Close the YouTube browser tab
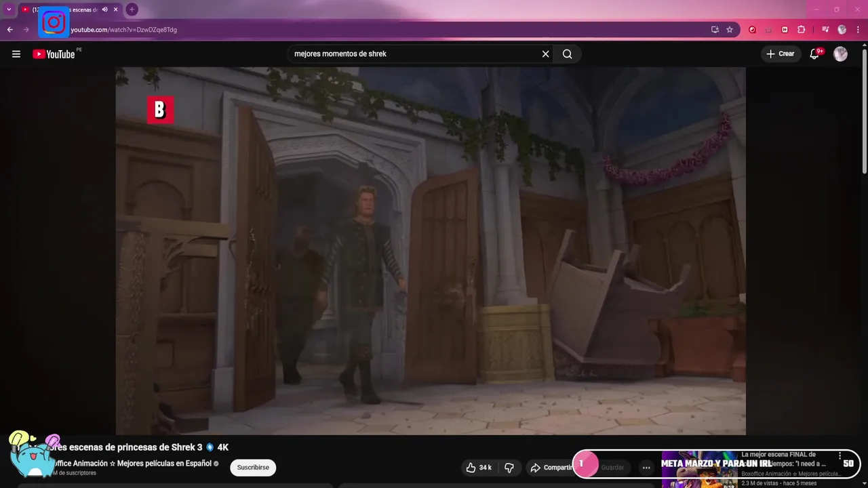The width and height of the screenshot is (868, 488). [x=116, y=9]
